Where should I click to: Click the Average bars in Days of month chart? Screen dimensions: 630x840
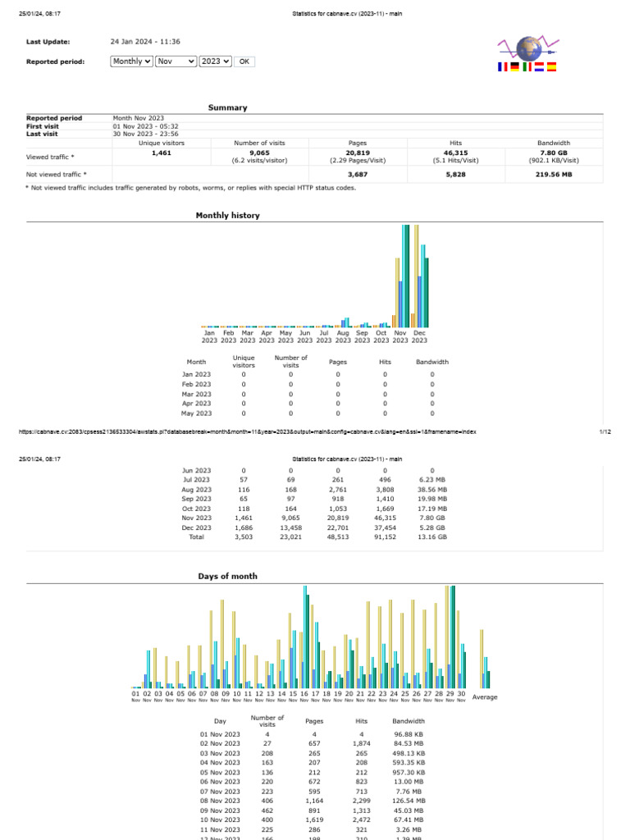tap(485, 659)
